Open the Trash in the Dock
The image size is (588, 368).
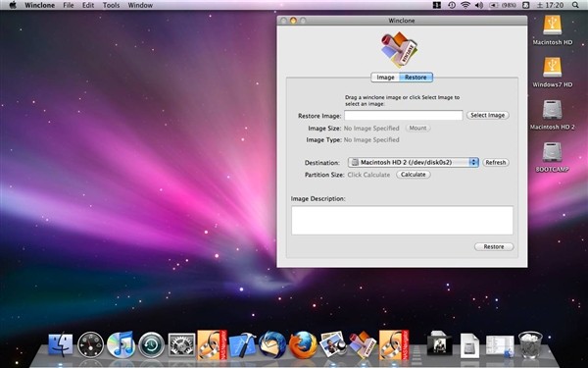(x=530, y=344)
